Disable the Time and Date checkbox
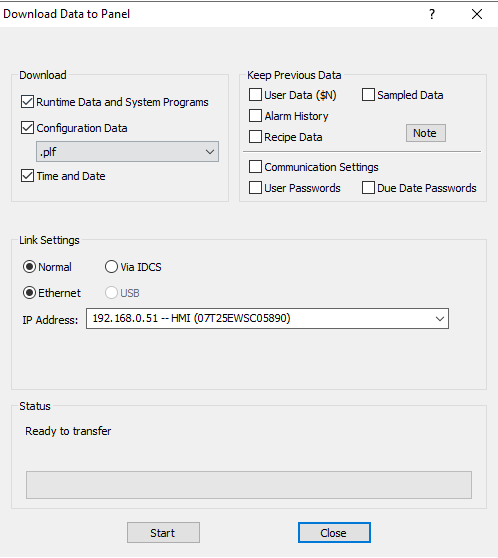 27,176
